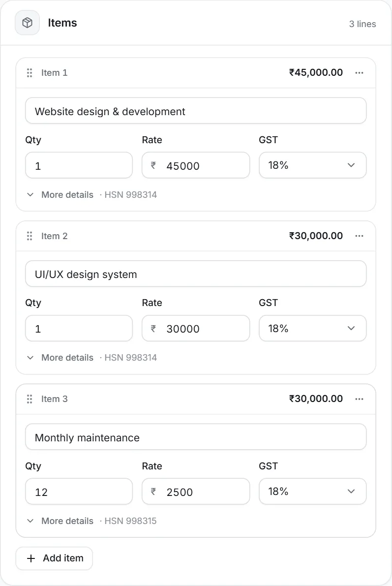Open the GST dropdown for UI/UX design system
The image size is (392, 586).
(x=313, y=328)
